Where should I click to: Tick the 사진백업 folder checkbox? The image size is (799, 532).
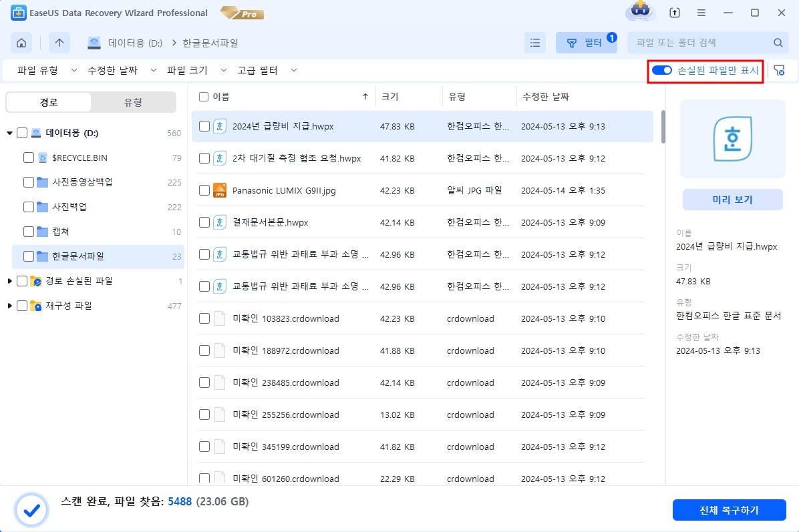click(29, 207)
